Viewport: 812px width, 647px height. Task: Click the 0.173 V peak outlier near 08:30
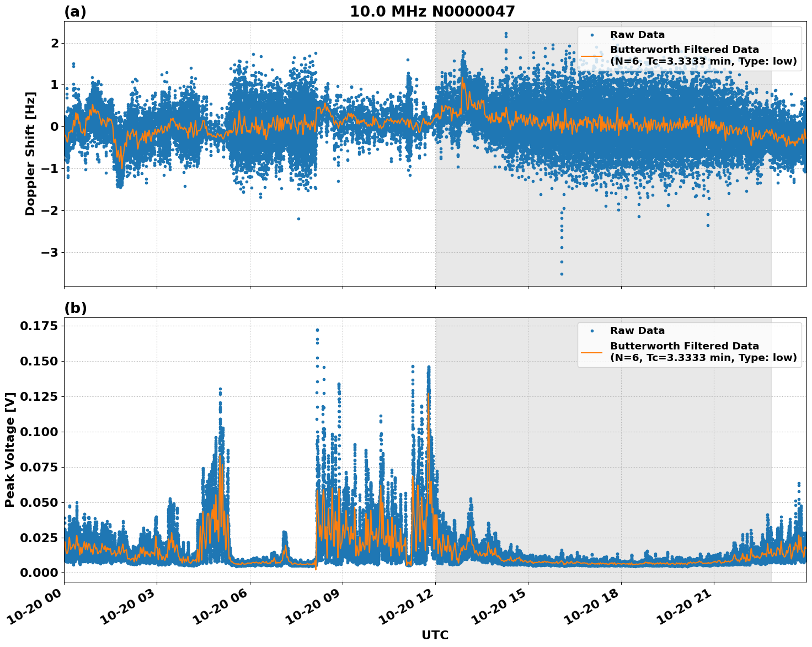pyautogui.click(x=317, y=329)
